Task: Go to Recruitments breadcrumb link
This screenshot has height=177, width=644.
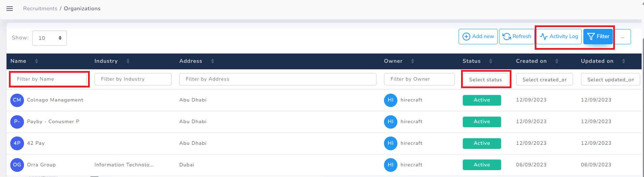Action: [40, 9]
